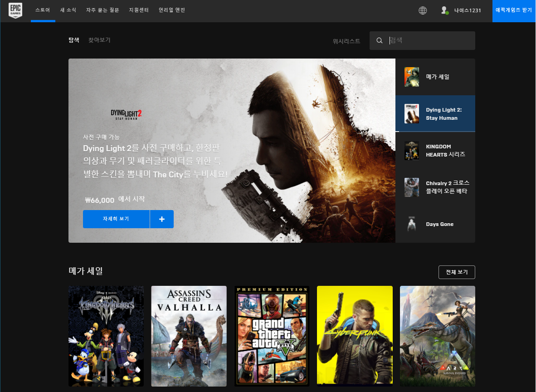
Task: Select the 탐색 tab
Action: [x=74, y=40]
